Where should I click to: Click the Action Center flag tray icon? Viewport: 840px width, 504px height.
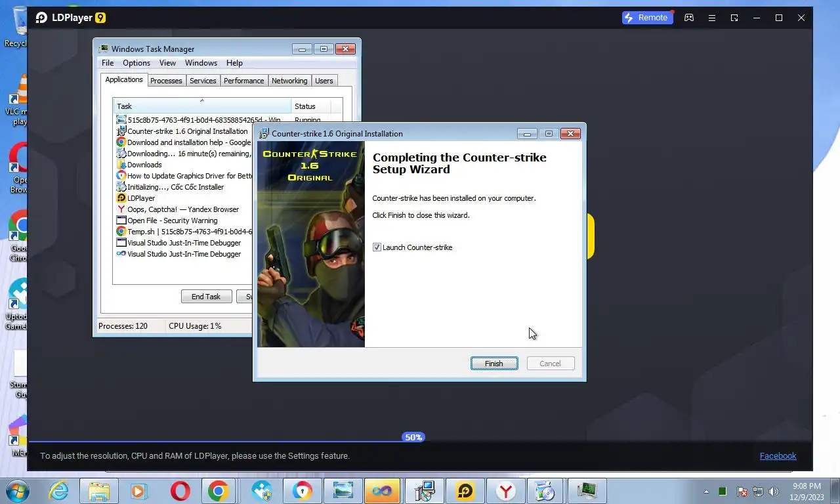(742, 491)
